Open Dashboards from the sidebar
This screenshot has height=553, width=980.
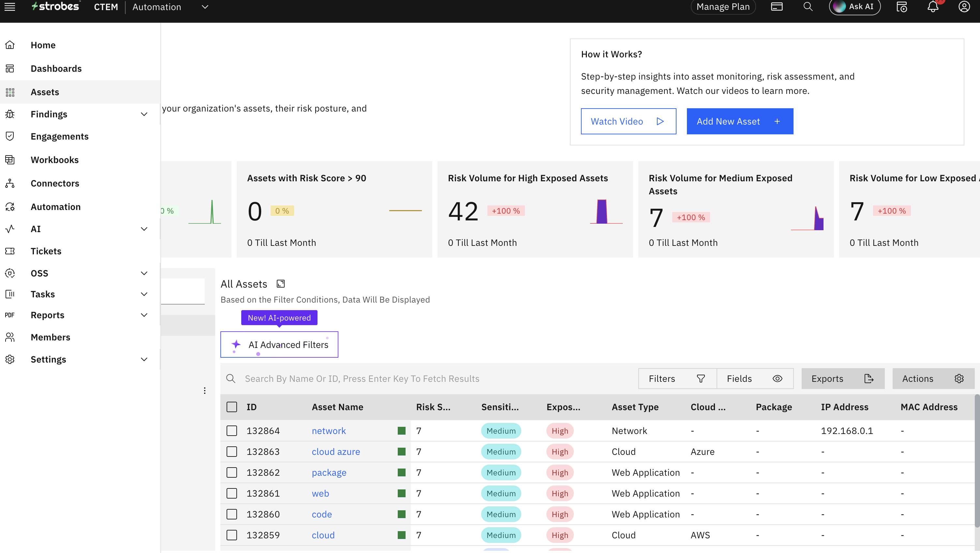56,68
